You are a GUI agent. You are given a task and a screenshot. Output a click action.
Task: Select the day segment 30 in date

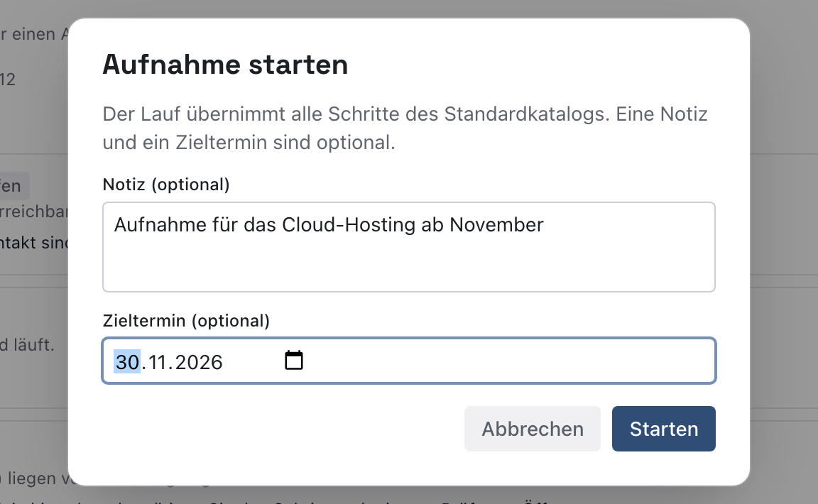pyautogui.click(x=127, y=362)
